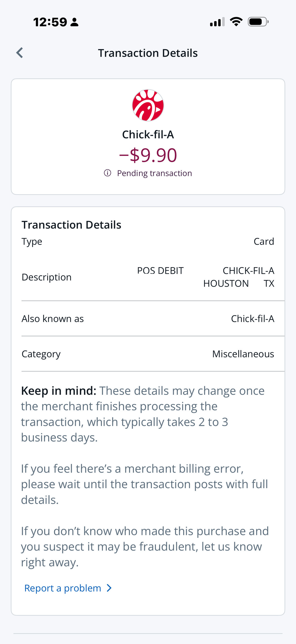Tap the back arrow icon
Screen dimensions: 296x644
coord(20,53)
